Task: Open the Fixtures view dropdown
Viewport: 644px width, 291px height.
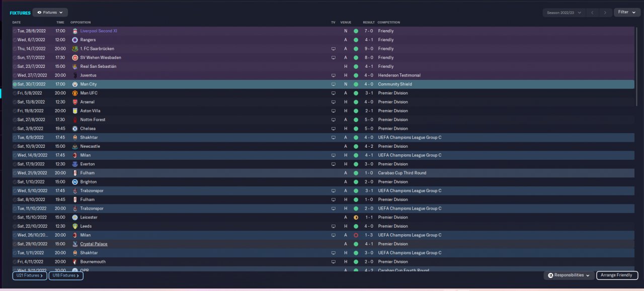Action: 50,12
